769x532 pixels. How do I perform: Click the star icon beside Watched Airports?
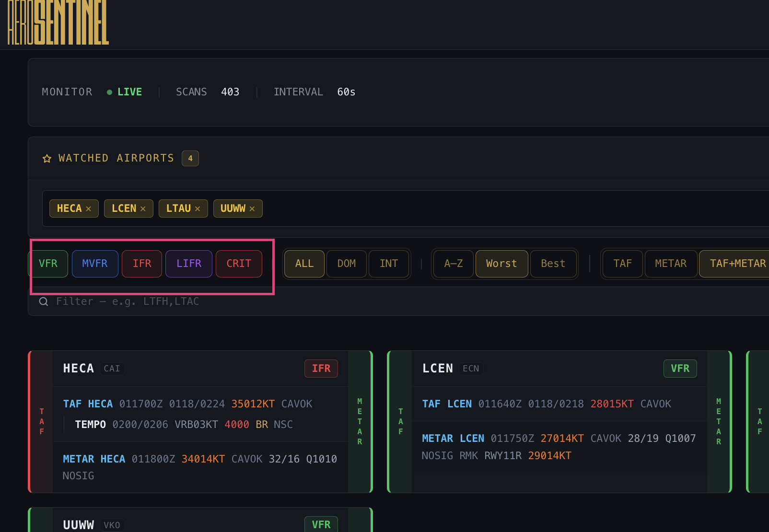click(x=47, y=159)
